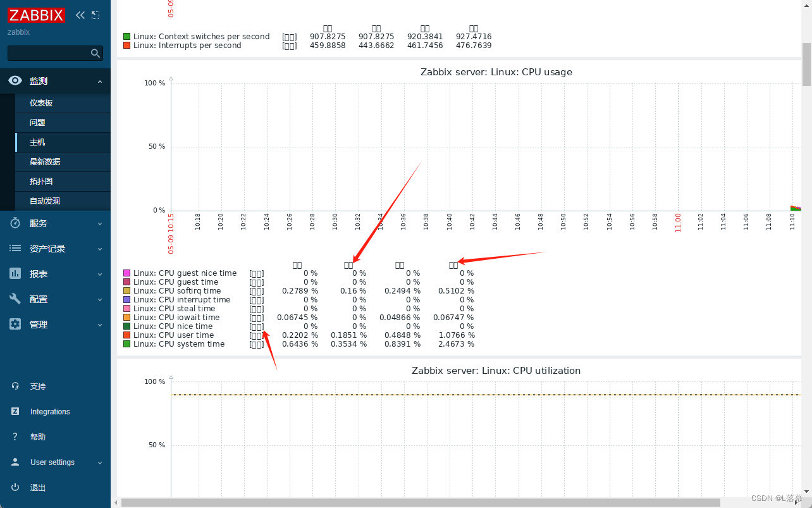Viewport: 812px width, 508px height.
Task: Expand the 报表 menu chevron
Action: tap(100, 275)
